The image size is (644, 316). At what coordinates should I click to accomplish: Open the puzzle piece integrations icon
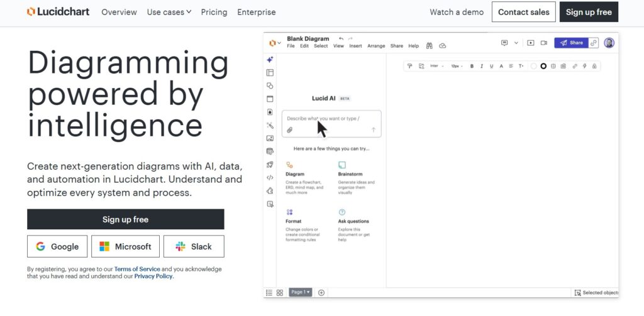270,191
